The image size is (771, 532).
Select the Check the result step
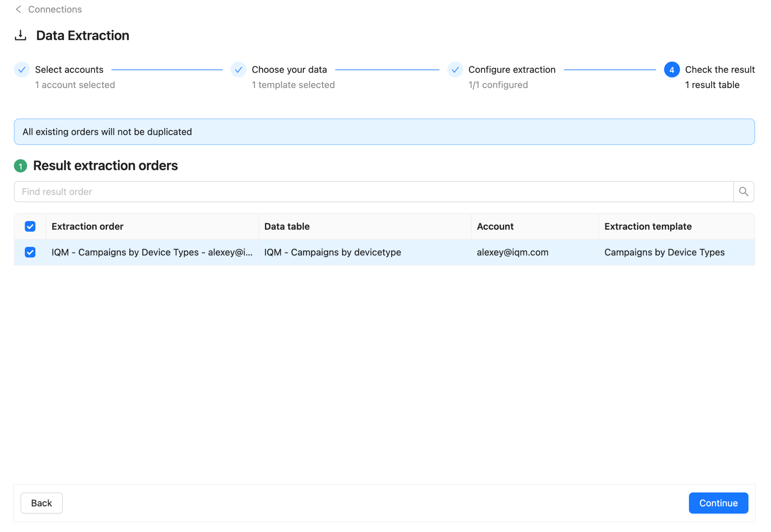(x=719, y=70)
